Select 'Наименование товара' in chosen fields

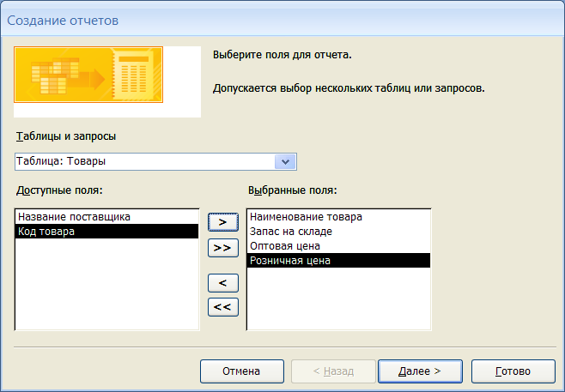click(x=338, y=217)
